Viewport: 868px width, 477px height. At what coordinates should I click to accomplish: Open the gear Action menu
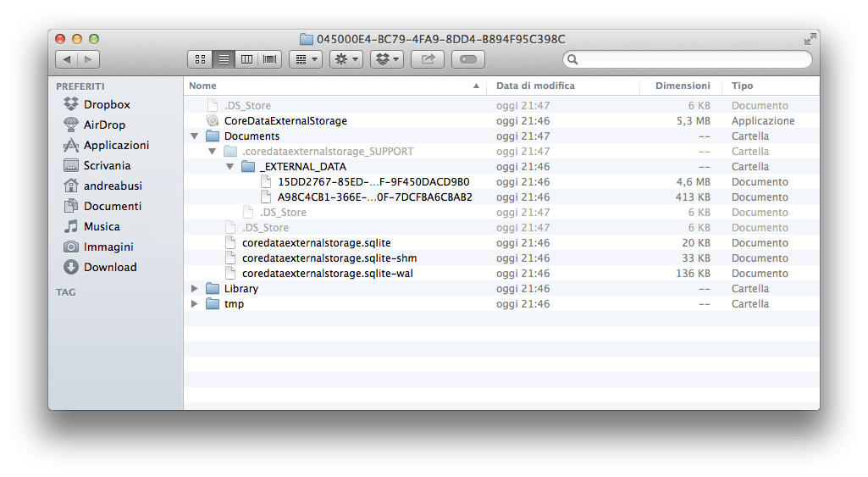[346, 59]
